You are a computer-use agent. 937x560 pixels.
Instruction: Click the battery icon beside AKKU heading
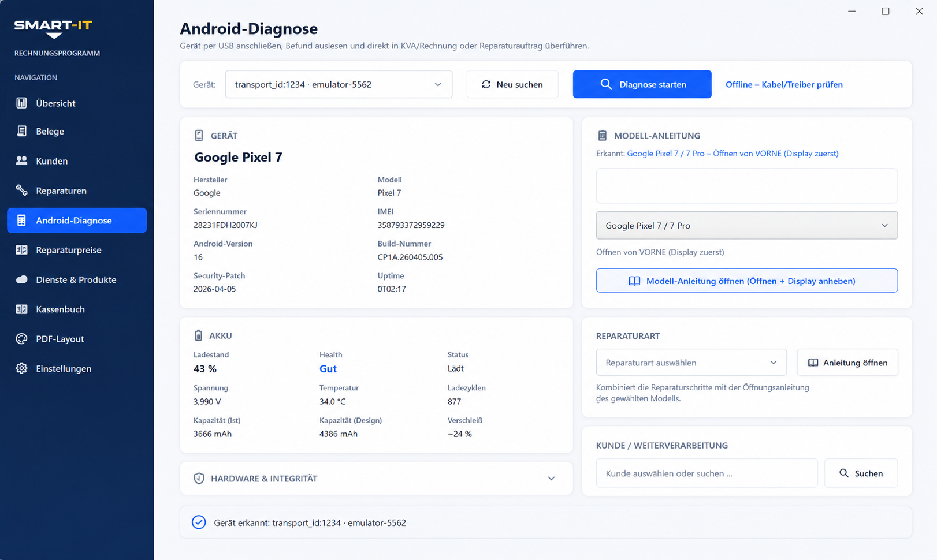point(198,335)
